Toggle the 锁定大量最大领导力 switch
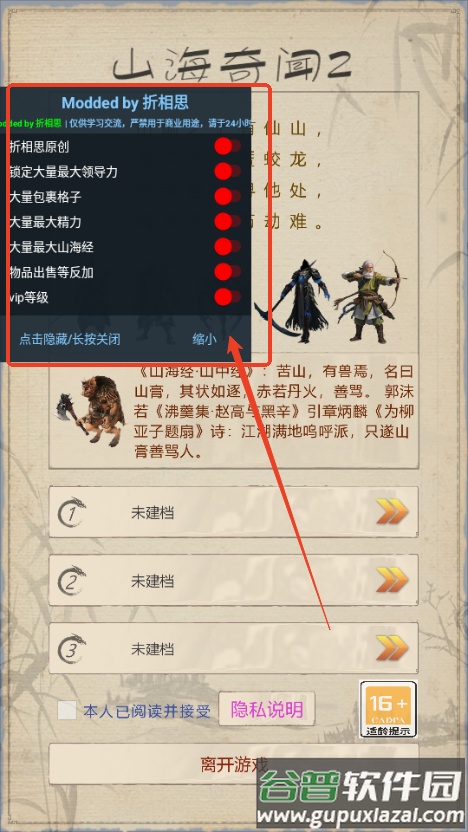Viewport: 468px width, 832px height. 228,171
